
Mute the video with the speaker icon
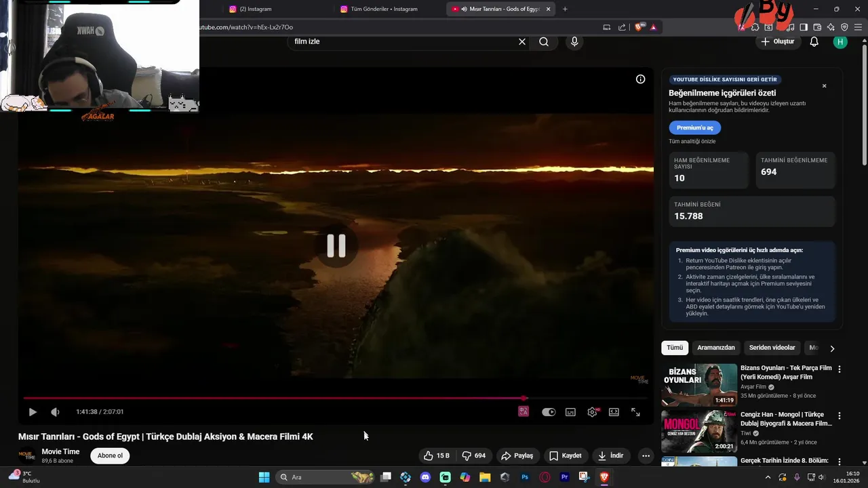(55, 412)
